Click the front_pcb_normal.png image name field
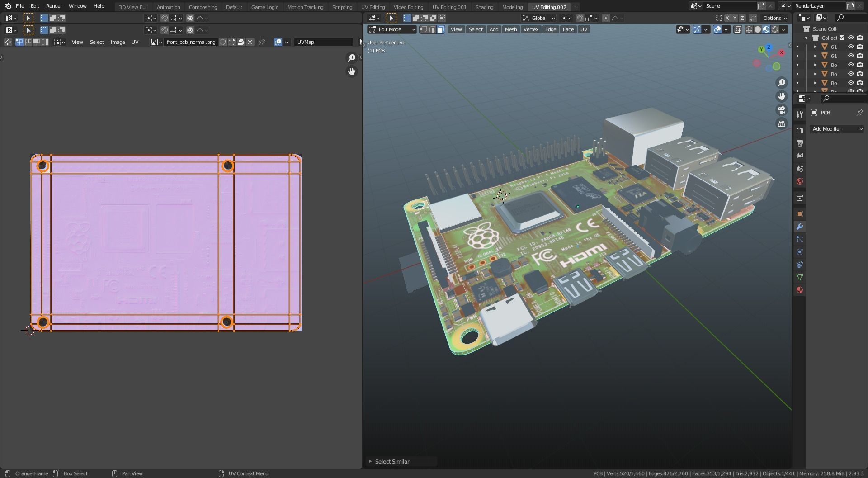 click(x=191, y=42)
